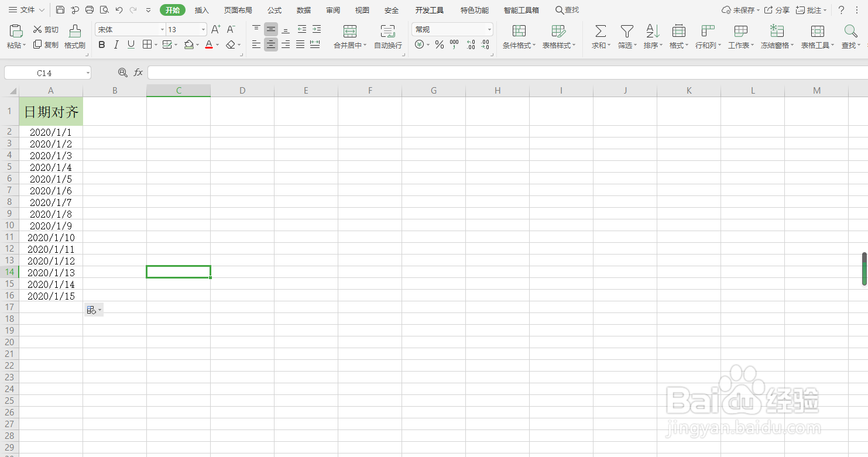Increase font size with A+ icon
The height and width of the screenshot is (457, 868).
(x=215, y=29)
